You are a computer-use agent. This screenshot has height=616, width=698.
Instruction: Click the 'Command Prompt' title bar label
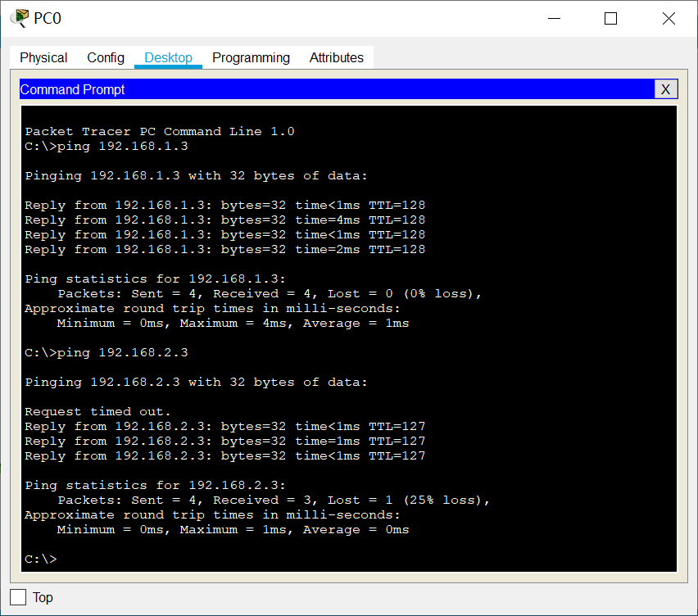[73, 89]
